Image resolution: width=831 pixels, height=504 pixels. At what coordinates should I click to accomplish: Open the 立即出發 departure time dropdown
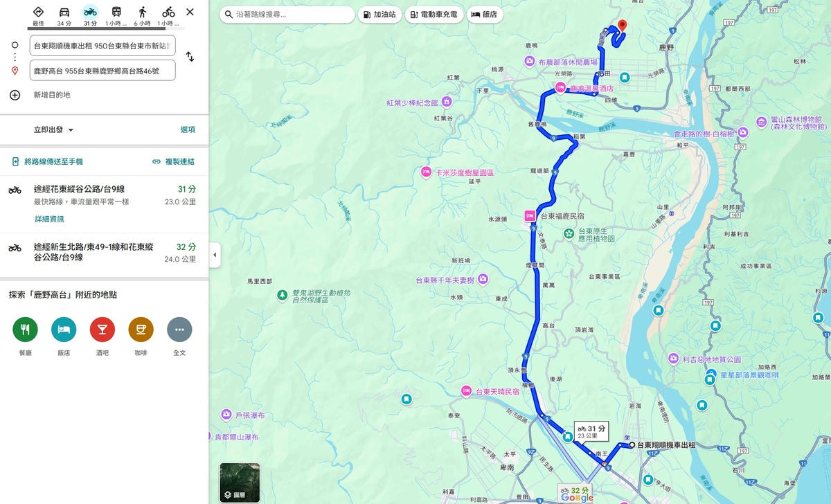[x=54, y=129]
